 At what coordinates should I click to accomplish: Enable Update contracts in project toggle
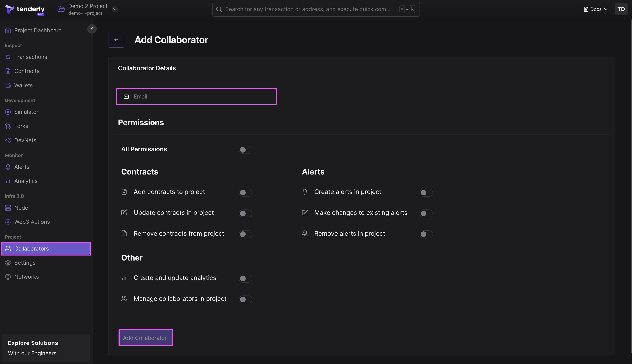(x=245, y=213)
